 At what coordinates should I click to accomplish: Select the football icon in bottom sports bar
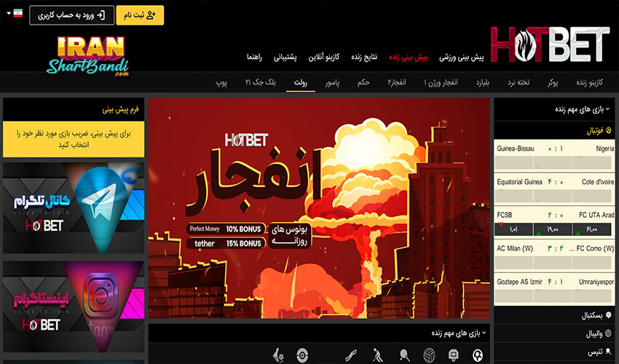pyautogui.click(x=477, y=356)
